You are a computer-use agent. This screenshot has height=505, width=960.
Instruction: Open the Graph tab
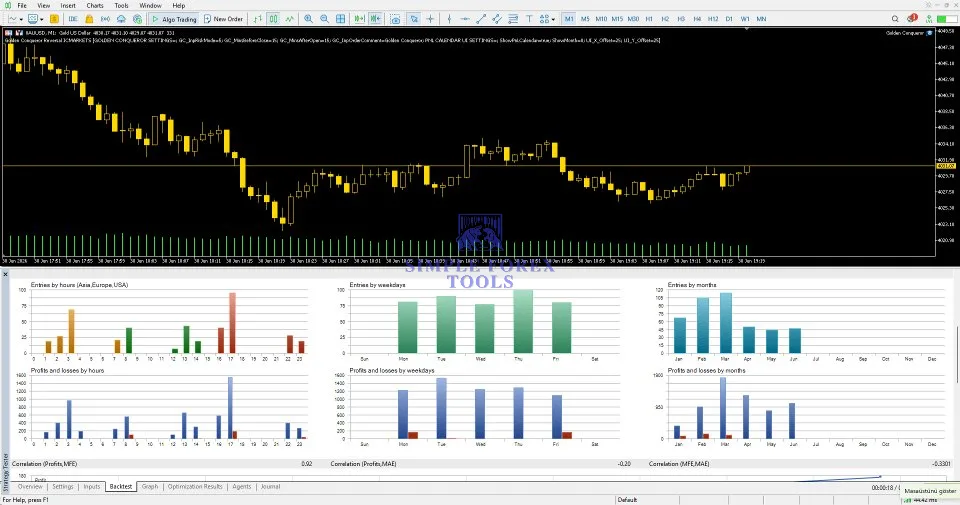[149, 487]
